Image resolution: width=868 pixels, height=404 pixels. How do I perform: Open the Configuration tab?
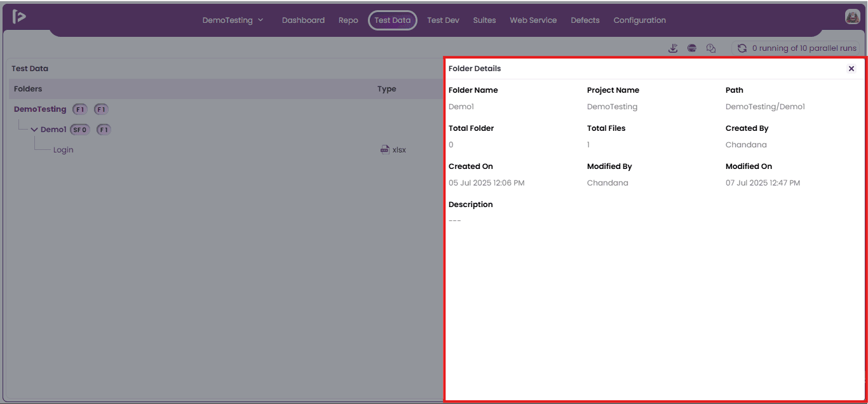[639, 20]
